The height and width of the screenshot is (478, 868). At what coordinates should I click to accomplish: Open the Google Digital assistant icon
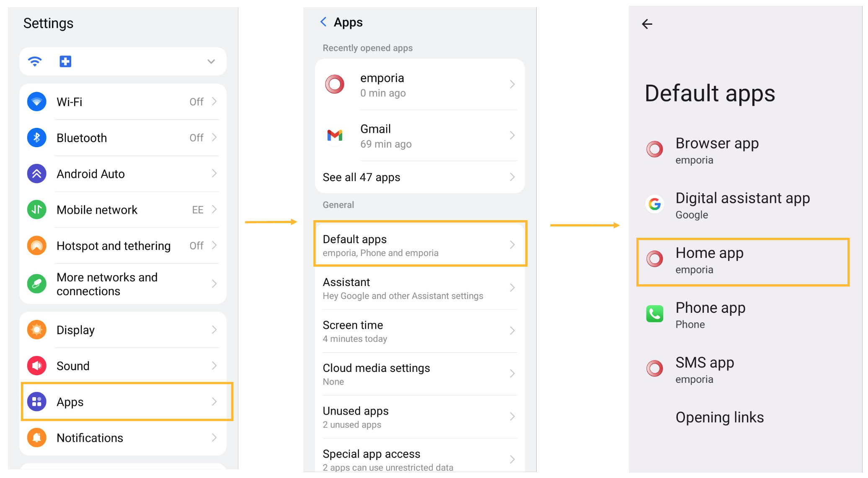click(x=654, y=204)
